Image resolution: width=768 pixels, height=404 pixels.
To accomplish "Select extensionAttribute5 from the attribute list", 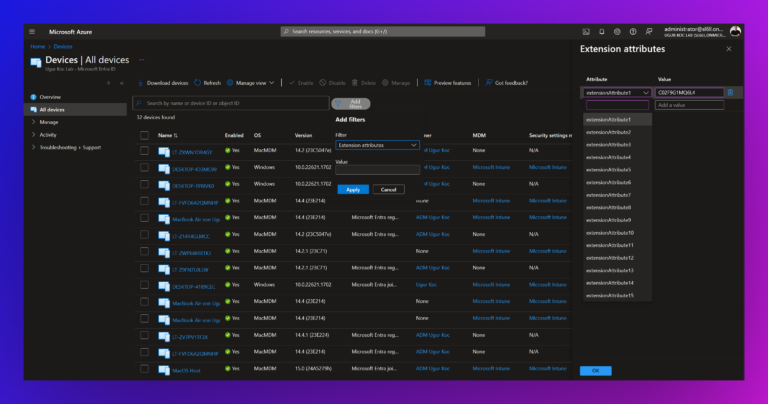I will (x=608, y=169).
